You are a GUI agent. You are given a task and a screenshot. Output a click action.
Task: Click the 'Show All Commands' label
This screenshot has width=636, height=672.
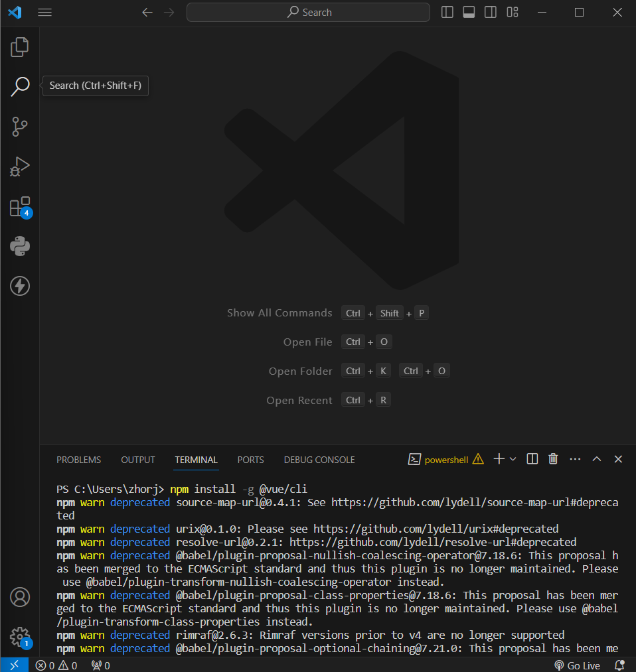[x=279, y=313]
